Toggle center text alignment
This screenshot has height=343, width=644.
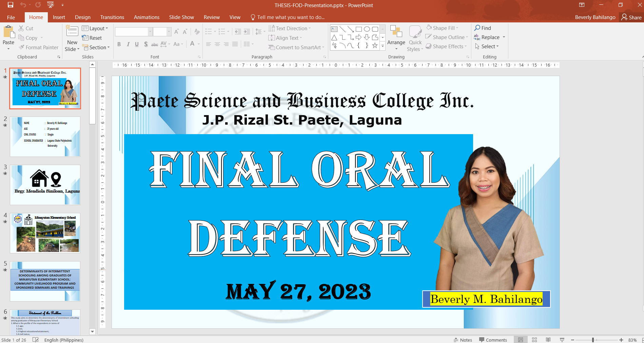point(217,44)
